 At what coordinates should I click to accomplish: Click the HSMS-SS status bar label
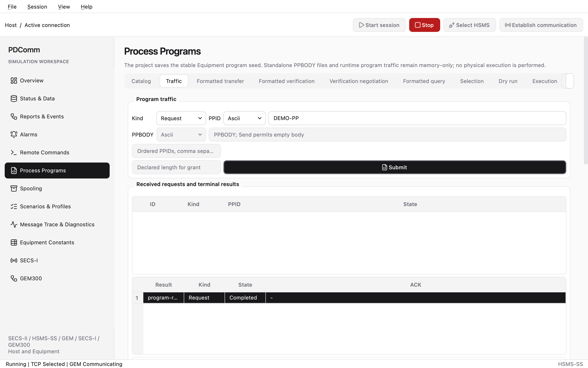570,364
